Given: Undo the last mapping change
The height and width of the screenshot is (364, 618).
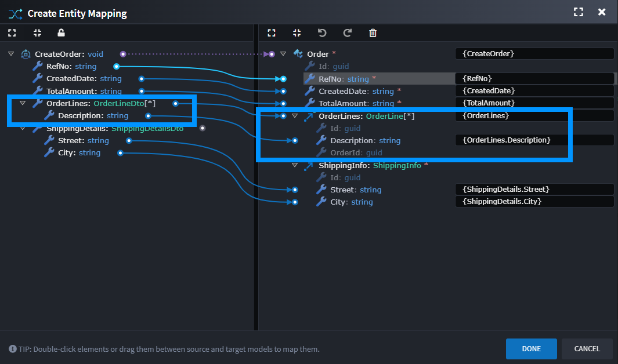Looking at the screenshot, I should [322, 33].
